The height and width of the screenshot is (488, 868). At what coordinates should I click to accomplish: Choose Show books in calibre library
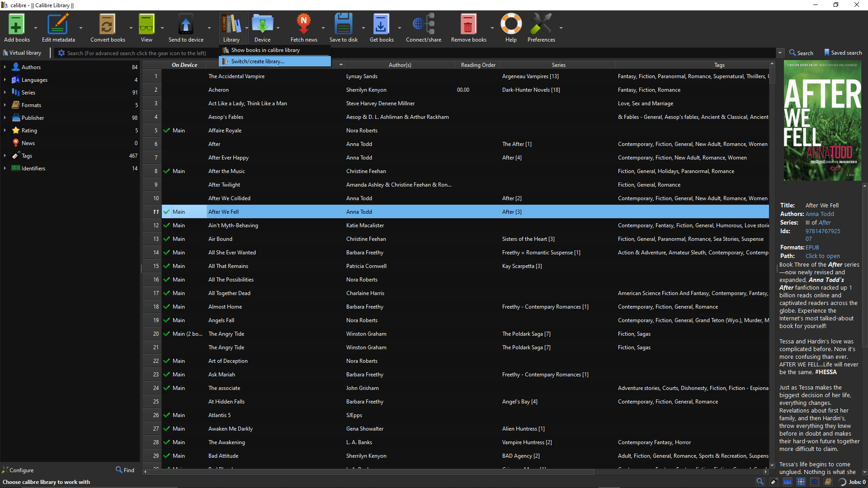pos(265,50)
